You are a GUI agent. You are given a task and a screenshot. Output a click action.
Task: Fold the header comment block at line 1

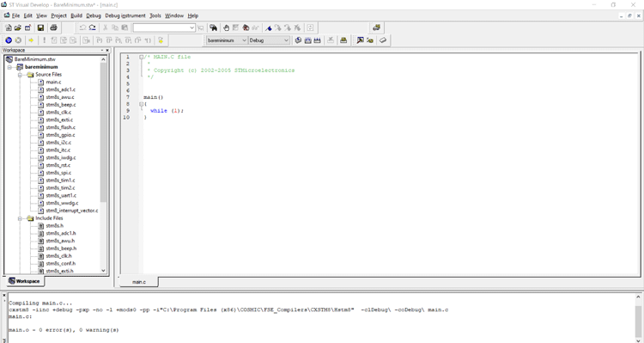142,57
